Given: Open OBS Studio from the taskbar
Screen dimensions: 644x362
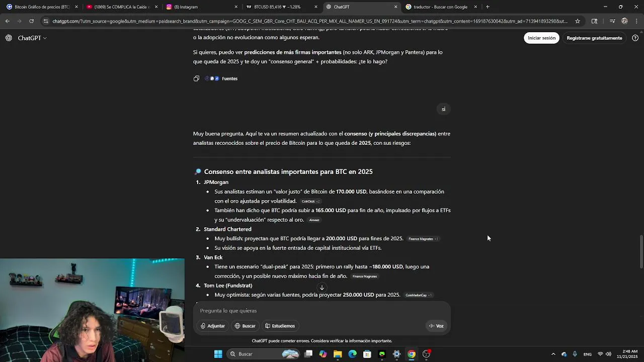Looking at the screenshot, I should pyautogui.click(x=426, y=354).
